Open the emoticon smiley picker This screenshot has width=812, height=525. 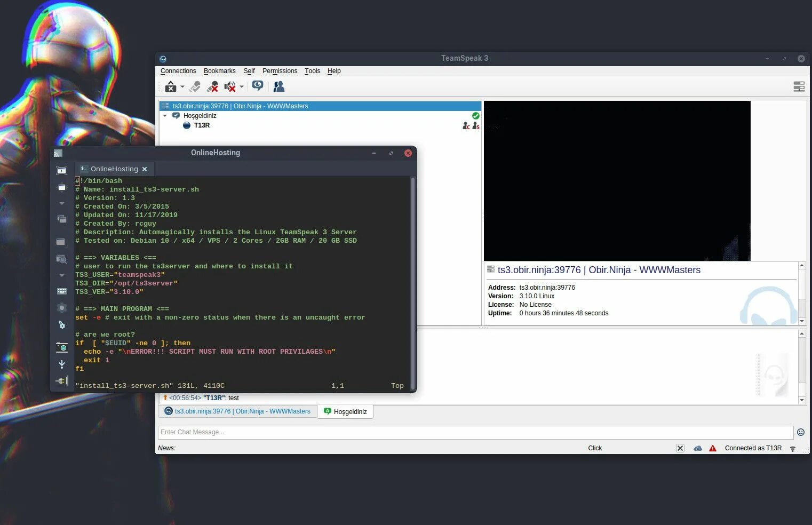coord(801,432)
